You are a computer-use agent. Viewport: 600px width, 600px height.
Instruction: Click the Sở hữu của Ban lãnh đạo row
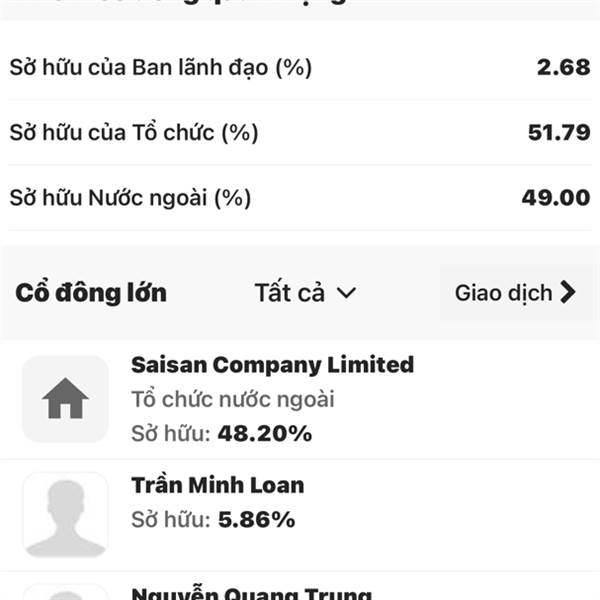click(300, 67)
